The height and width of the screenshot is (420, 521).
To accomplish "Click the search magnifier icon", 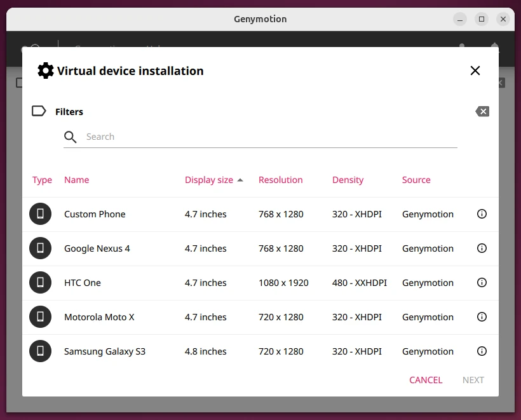I will pos(71,137).
